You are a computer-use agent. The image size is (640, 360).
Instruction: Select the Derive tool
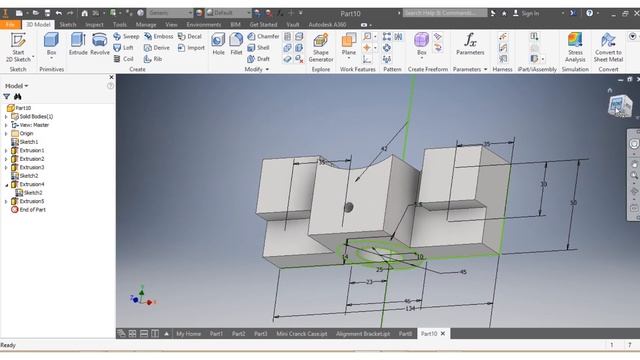tap(157, 48)
